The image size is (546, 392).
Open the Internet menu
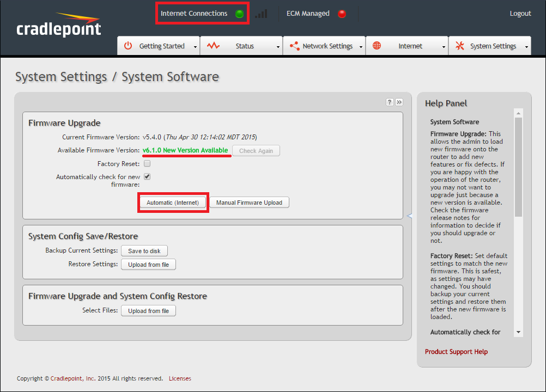407,46
